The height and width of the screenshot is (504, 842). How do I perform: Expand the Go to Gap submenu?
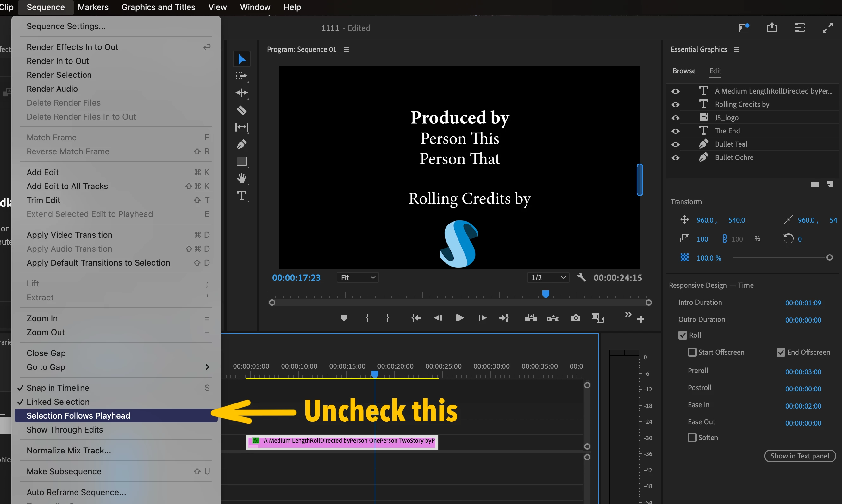pos(116,367)
